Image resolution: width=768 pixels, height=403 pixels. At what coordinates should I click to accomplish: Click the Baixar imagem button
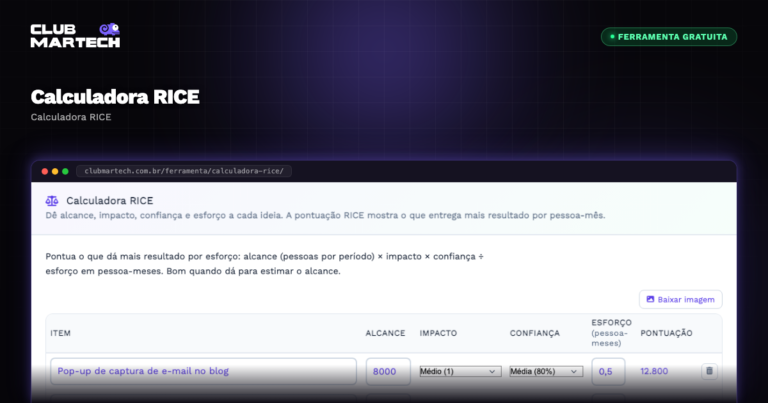(680, 300)
